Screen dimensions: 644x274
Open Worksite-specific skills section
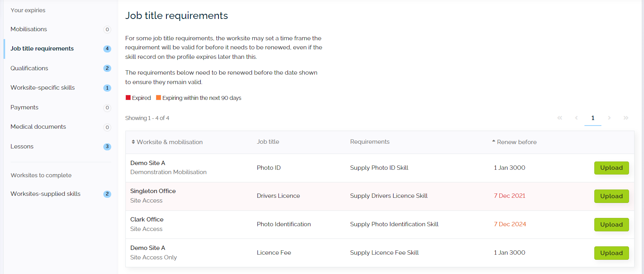pyautogui.click(x=43, y=88)
